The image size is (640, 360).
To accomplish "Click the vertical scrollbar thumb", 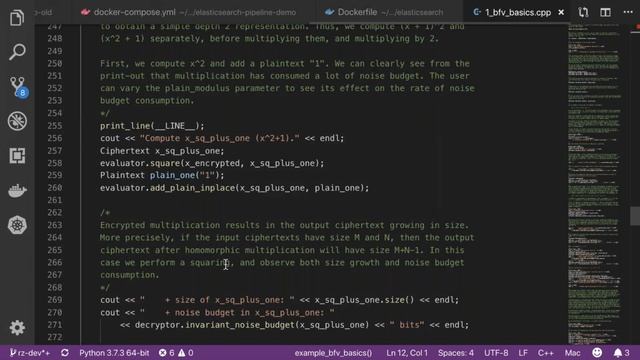I will pos(635,216).
